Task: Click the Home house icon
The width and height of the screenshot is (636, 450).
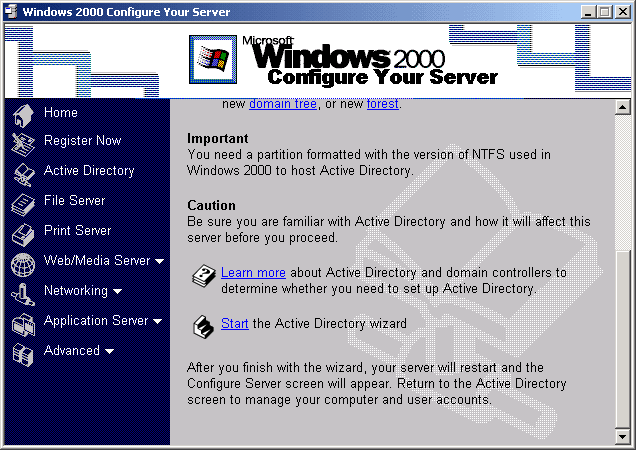Action: (23, 116)
